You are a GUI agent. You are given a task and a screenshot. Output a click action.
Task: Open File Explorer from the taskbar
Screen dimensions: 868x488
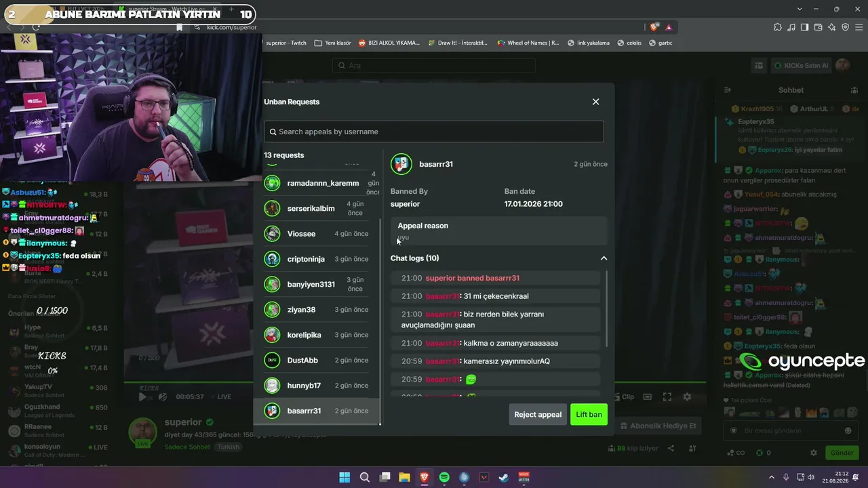(405, 477)
